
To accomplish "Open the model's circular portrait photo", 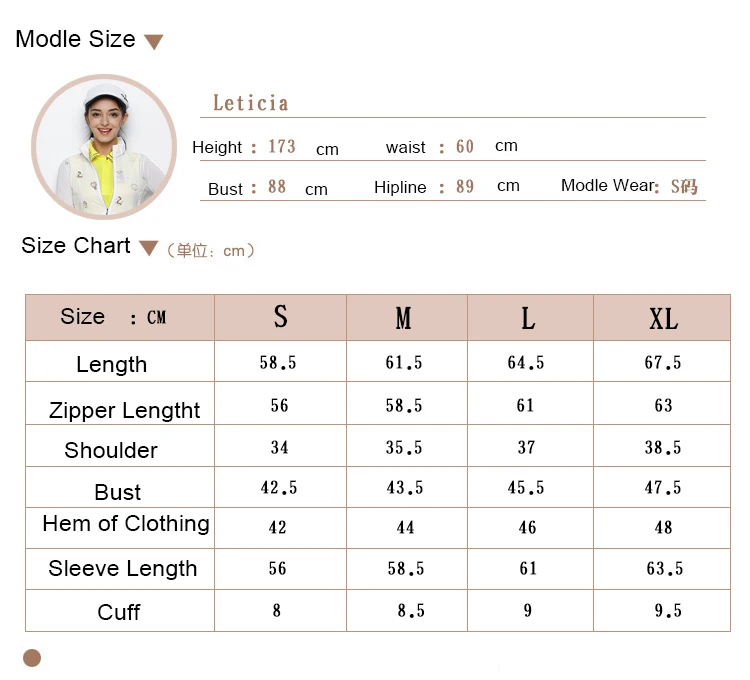I will click(x=104, y=146).
